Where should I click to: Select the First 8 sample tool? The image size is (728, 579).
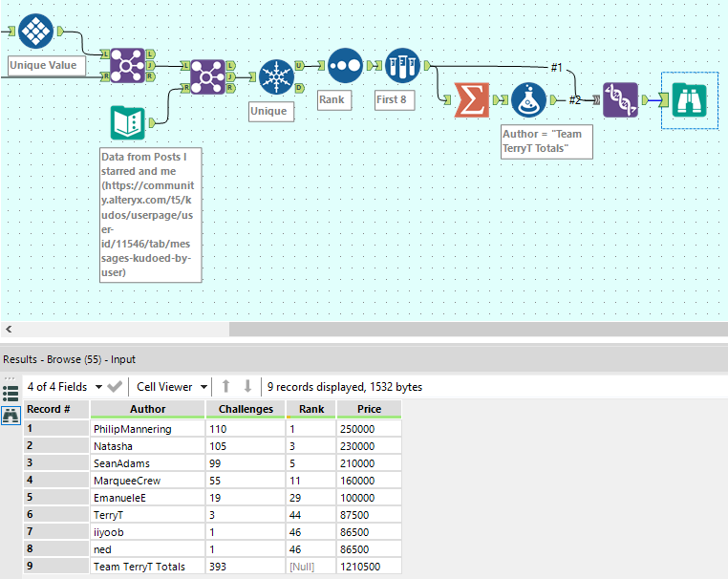[x=402, y=66]
